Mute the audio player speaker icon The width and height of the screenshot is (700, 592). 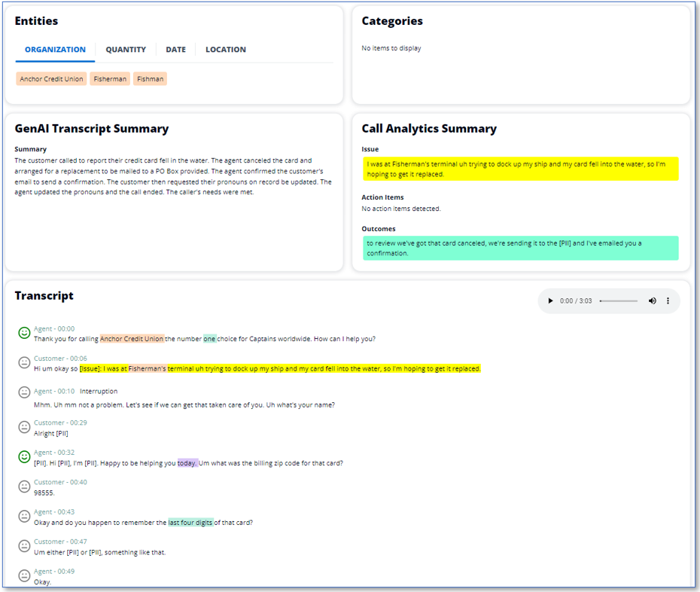652,301
